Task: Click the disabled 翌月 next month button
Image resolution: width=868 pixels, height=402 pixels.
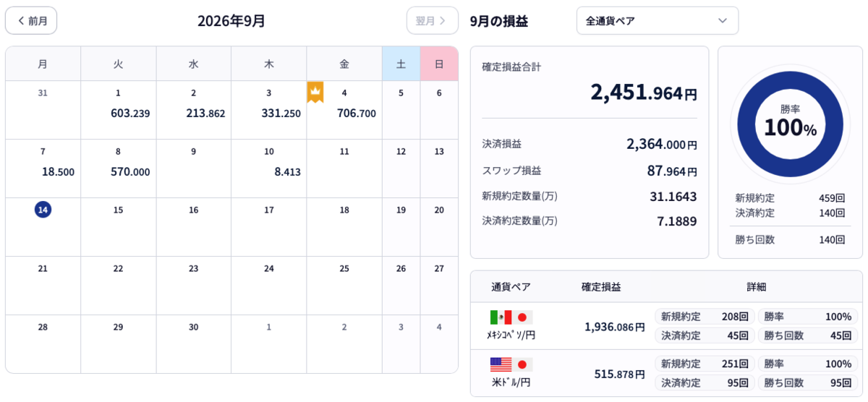Action: (x=432, y=20)
